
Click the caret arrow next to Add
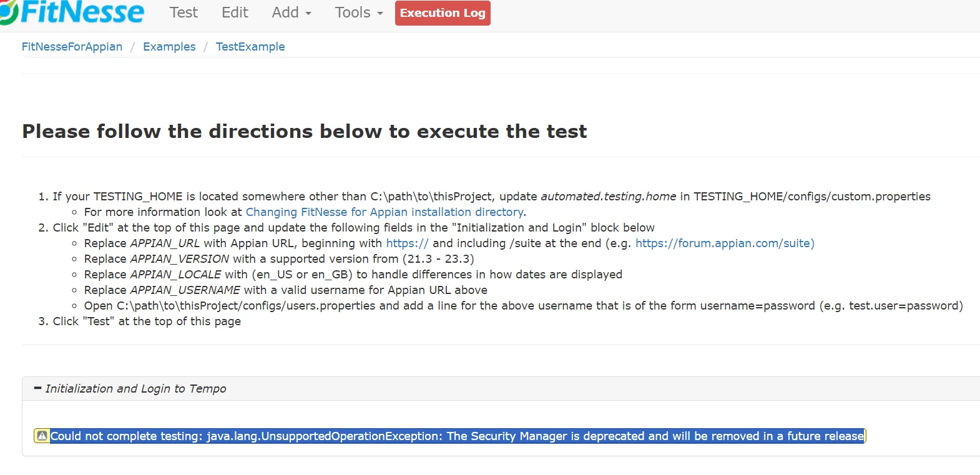[308, 14]
